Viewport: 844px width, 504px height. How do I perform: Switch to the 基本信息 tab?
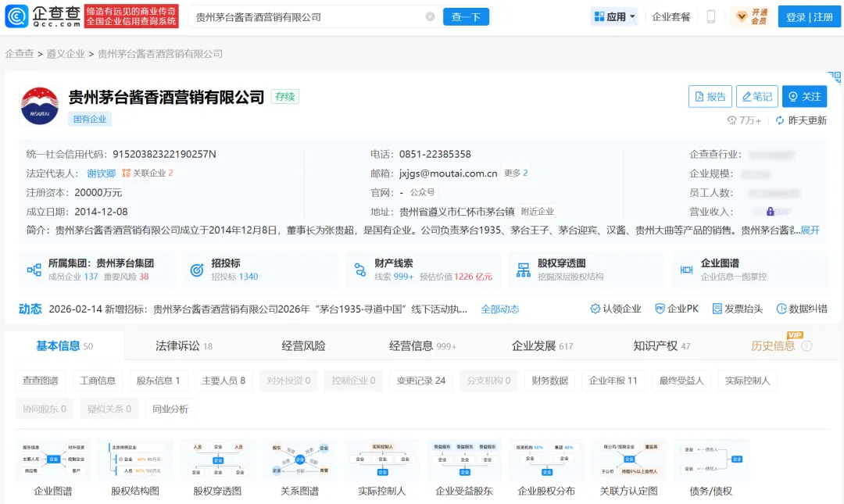[64, 345]
